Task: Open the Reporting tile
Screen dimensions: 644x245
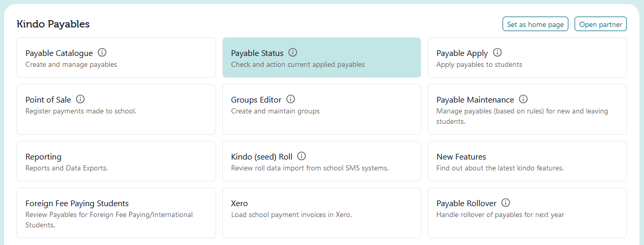Action: pyautogui.click(x=116, y=162)
